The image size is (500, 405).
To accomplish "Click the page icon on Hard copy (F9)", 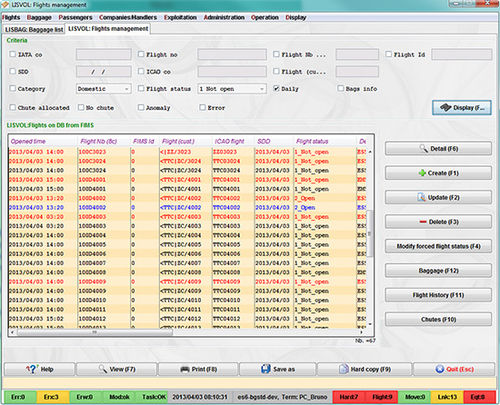I will tap(344, 369).
